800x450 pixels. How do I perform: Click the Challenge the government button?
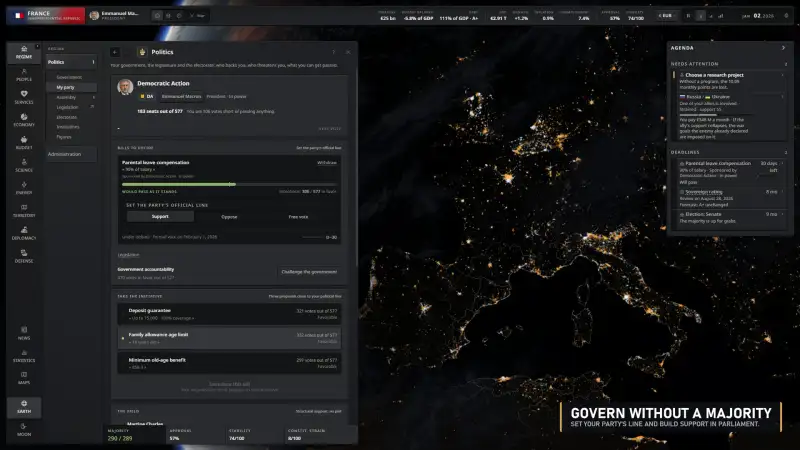[x=309, y=272]
